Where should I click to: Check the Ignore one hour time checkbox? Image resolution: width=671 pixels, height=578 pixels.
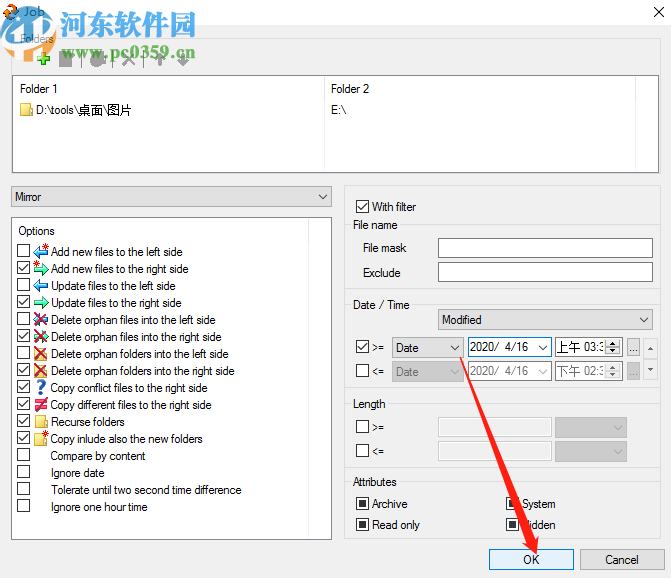[x=24, y=506]
